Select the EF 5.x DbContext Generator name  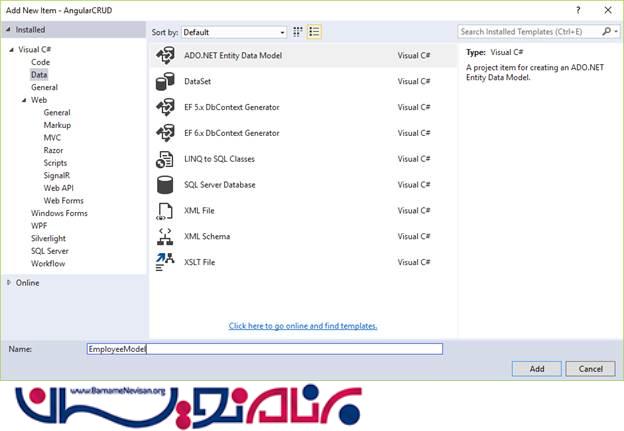tap(232, 107)
